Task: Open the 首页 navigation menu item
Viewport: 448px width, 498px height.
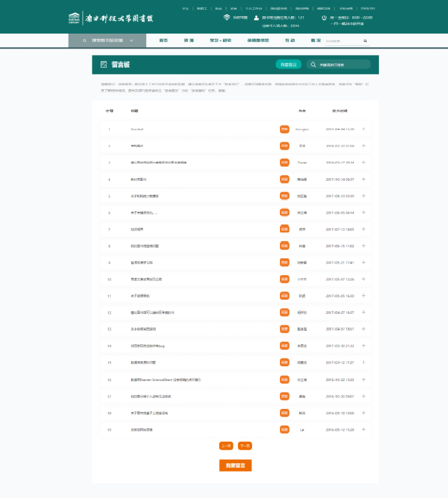Action: pos(164,41)
